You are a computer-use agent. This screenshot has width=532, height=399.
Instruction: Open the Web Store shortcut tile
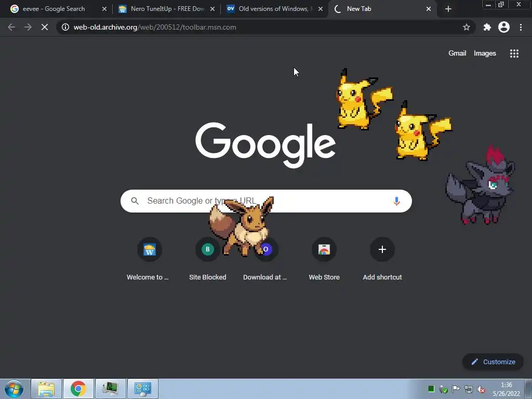[324, 249]
